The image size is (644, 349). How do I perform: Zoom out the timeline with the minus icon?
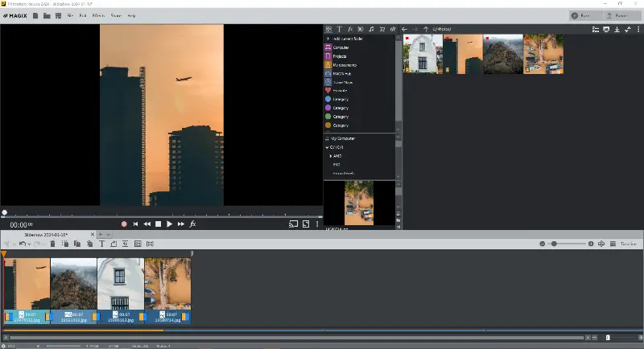(x=542, y=244)
